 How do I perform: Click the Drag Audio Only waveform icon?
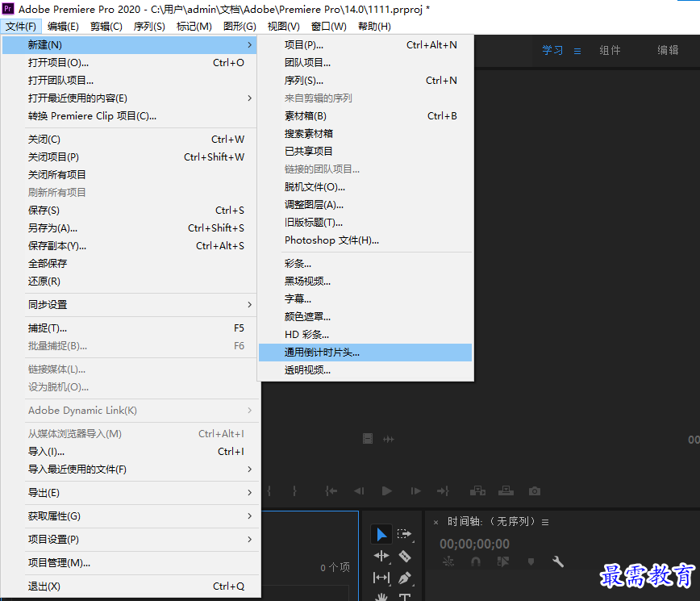coord(389,440)
